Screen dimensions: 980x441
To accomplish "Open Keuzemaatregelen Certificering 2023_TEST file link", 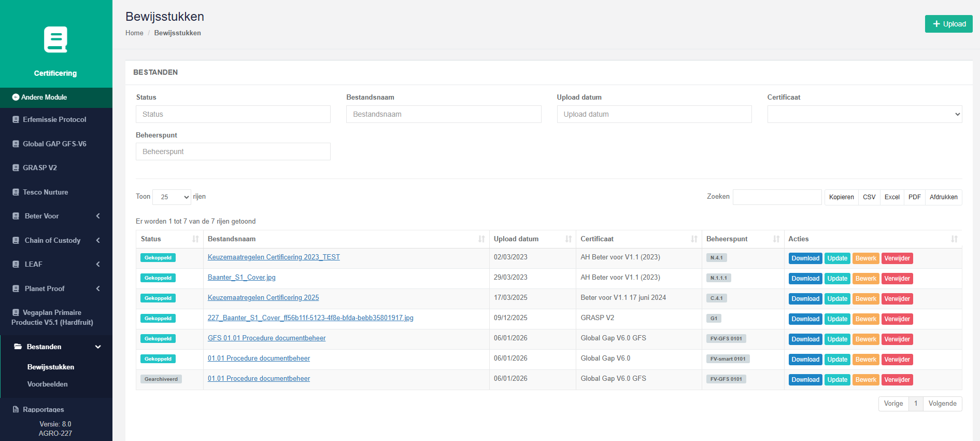I will coord(274,257).
